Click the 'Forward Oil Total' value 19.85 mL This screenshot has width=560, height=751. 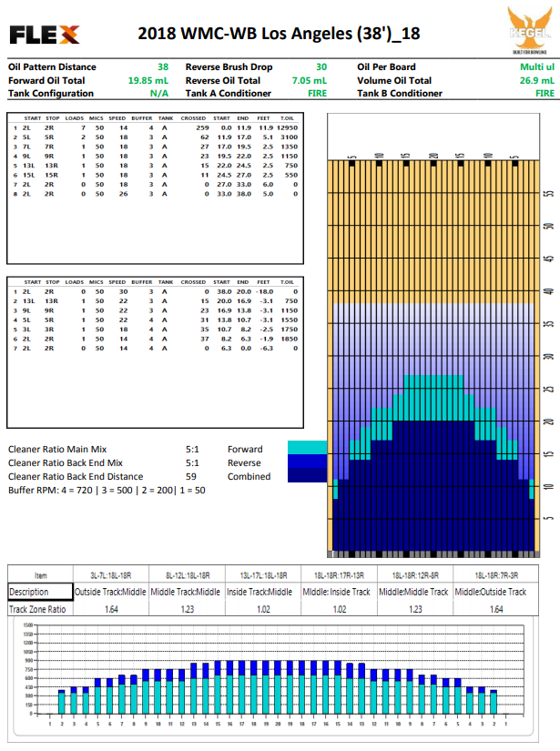coord(148,80)
